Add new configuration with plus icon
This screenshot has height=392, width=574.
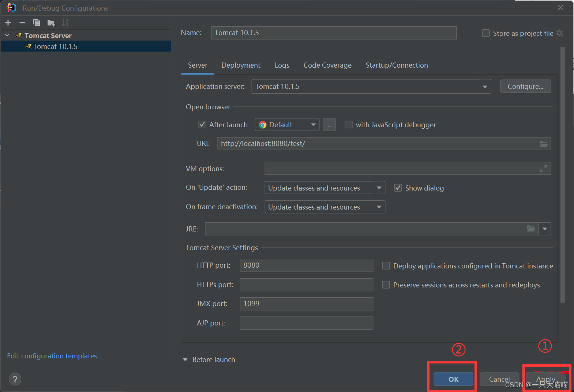click(8, 23)
